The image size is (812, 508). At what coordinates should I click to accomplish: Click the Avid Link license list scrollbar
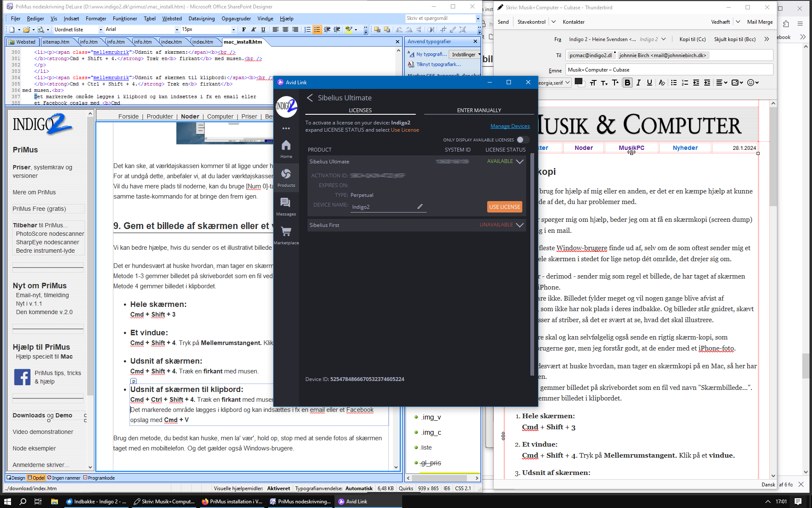[532, 265]
